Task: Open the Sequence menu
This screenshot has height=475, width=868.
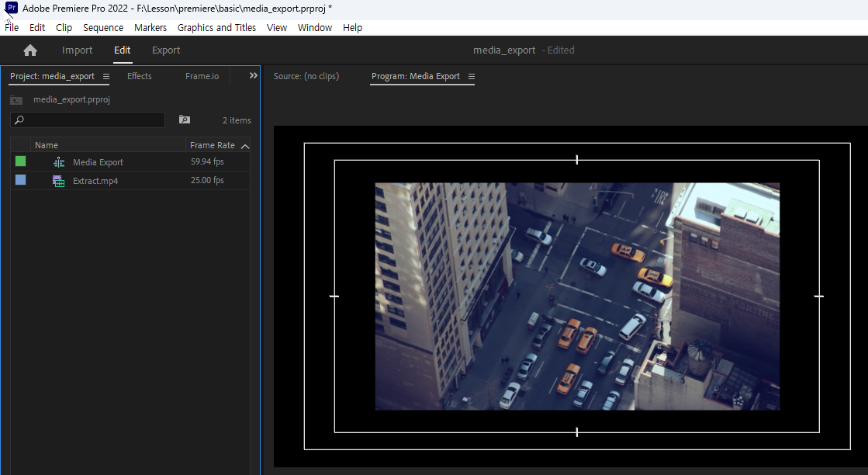Action: [103, 27]
